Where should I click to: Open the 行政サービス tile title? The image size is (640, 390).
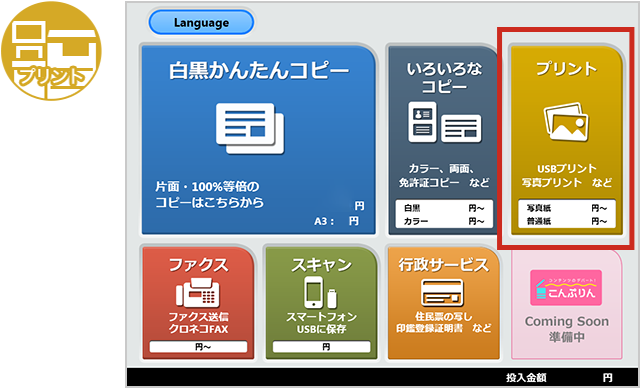pyautogui.click(x=444, y=265)
